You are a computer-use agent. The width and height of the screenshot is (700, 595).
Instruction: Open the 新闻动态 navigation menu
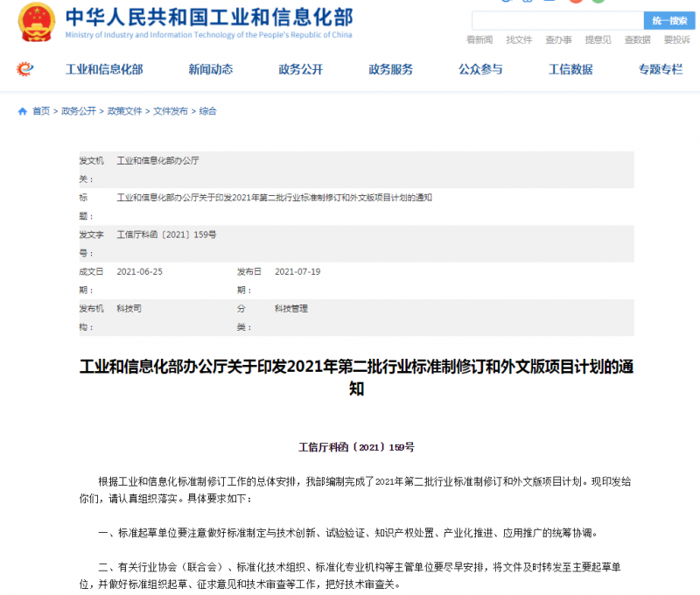211,69
